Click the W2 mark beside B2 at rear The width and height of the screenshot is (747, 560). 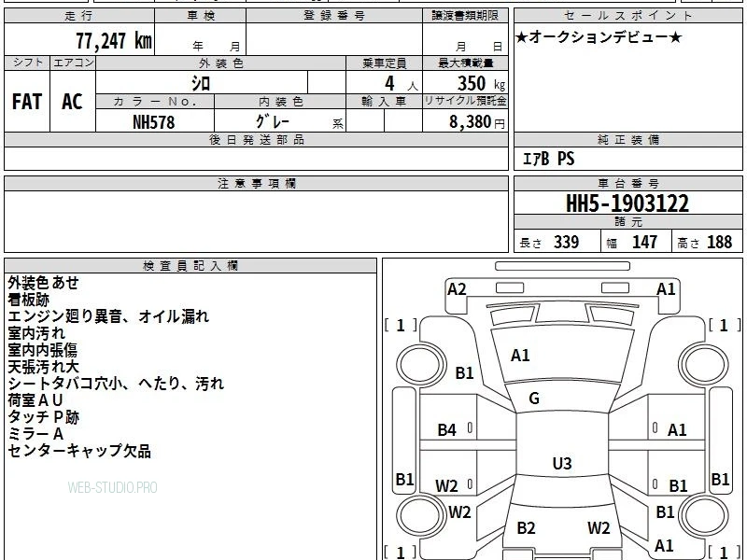(x=599, y=527)
